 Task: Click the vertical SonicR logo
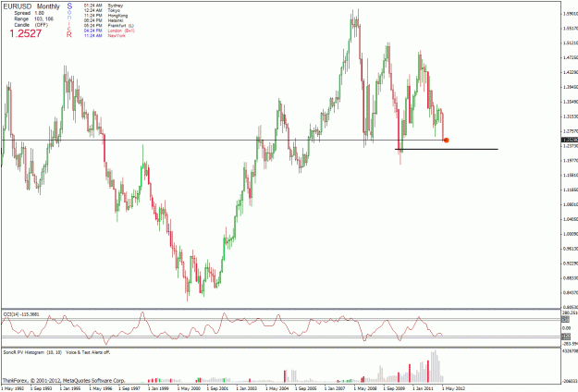69,20
